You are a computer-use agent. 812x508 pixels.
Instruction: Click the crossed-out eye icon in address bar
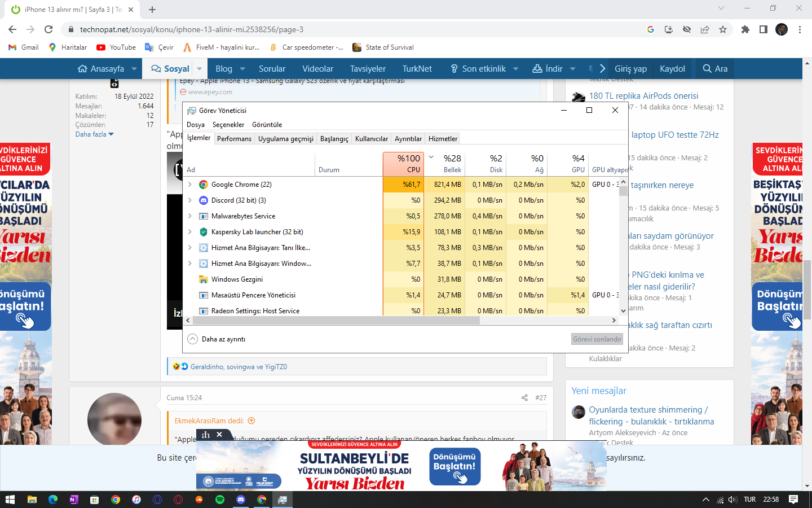click(687, 29)
